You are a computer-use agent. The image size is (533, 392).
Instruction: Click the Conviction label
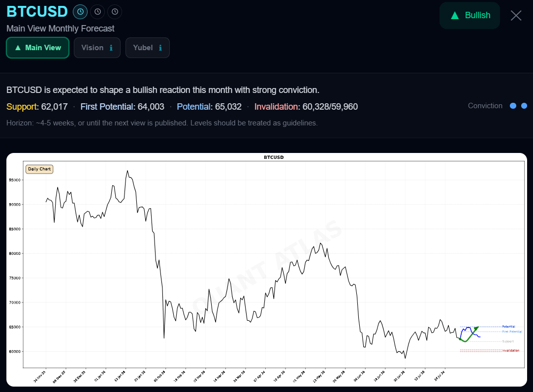pos(485,106)
